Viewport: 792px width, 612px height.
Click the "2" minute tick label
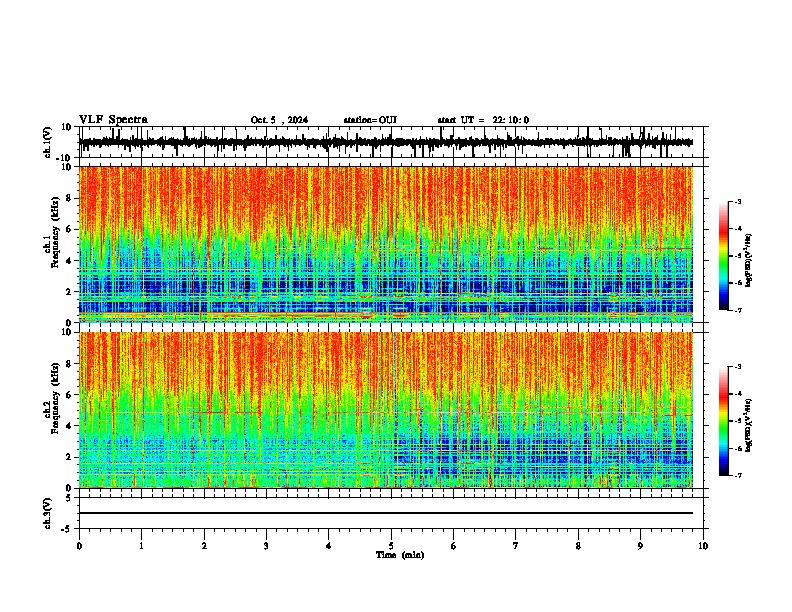pyautogui.click(x=204, y=546)
